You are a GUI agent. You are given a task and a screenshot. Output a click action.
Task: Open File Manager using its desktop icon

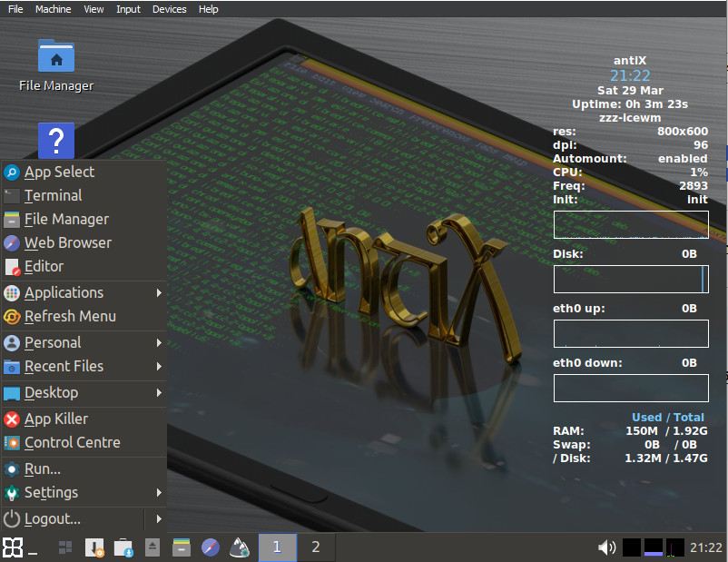coord(54,56)
